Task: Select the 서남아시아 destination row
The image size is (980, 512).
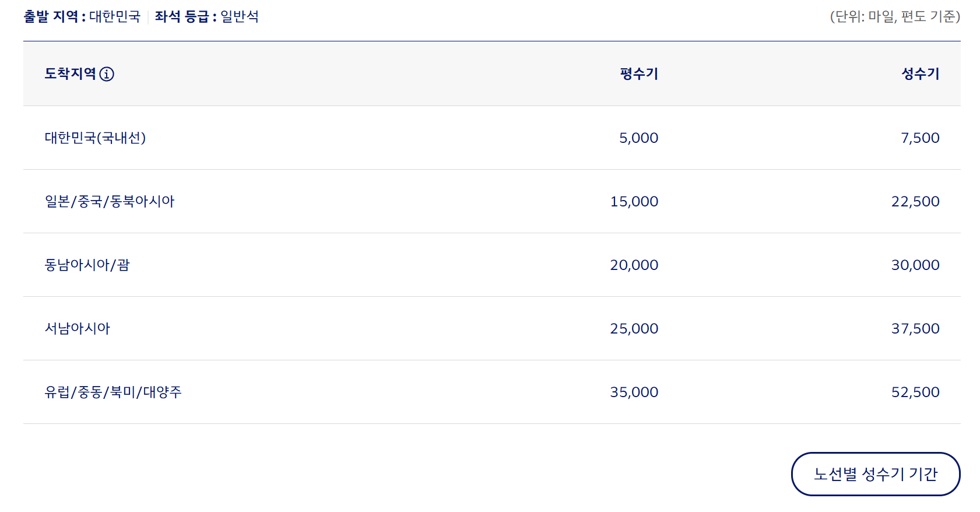Action: (x=492, y=328)
